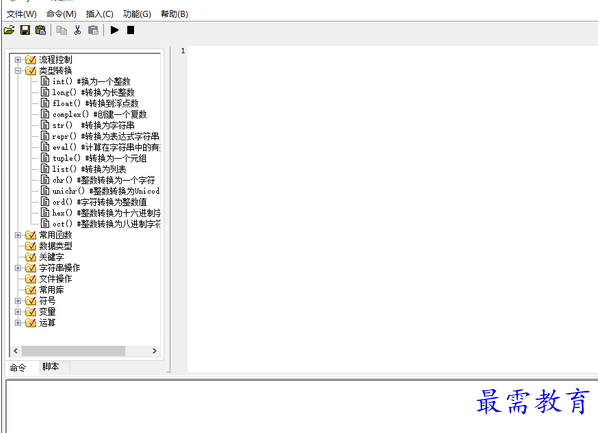Select the 数据类型 tree label
This screenshot has width=598, height=433.
[56, 246]
